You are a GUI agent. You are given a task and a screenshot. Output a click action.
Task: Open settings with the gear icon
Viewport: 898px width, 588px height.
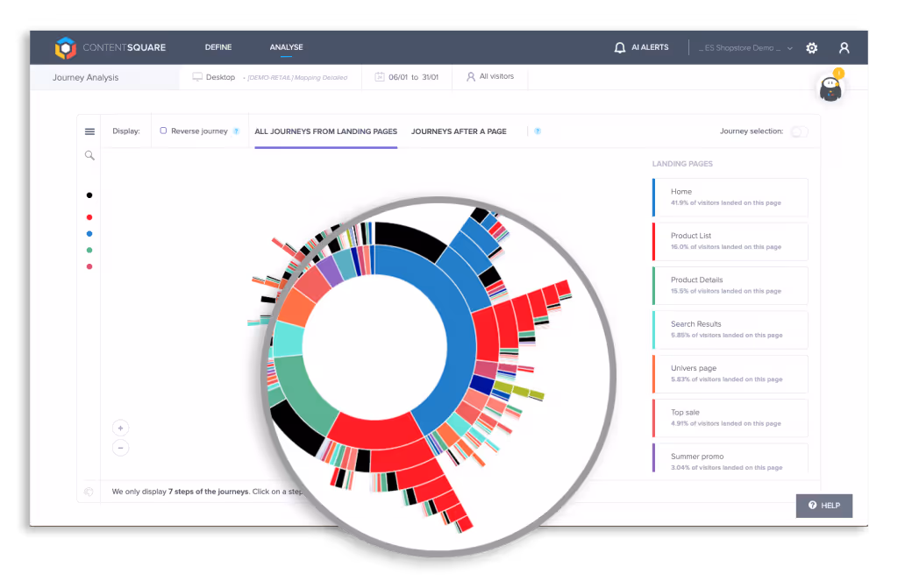pyautogui.click(x=811, y=48)
